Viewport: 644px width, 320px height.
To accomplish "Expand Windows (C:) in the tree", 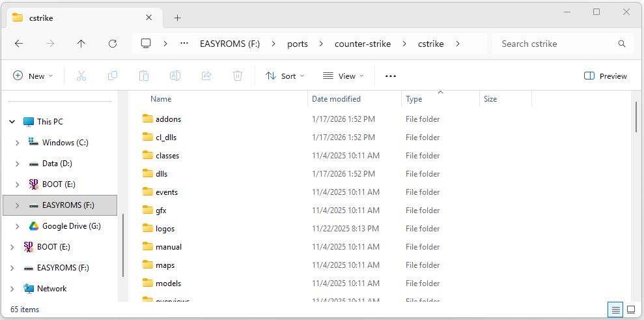I will click(17, 143).
